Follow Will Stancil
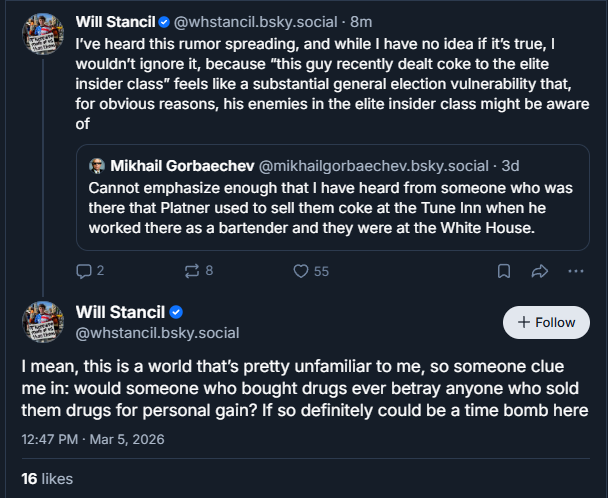 tap(546, 322)
